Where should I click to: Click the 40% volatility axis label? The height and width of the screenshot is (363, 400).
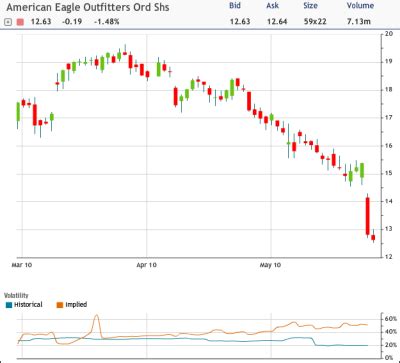point(390,332)
